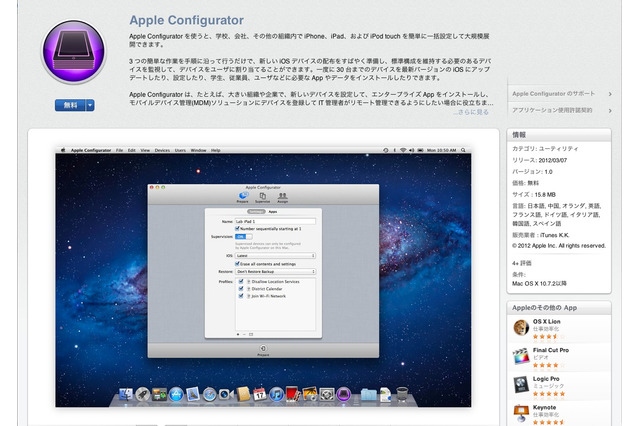
Task: Click the Name field containing 'Lab iPad 1'
Action: [x=275, y=221]
